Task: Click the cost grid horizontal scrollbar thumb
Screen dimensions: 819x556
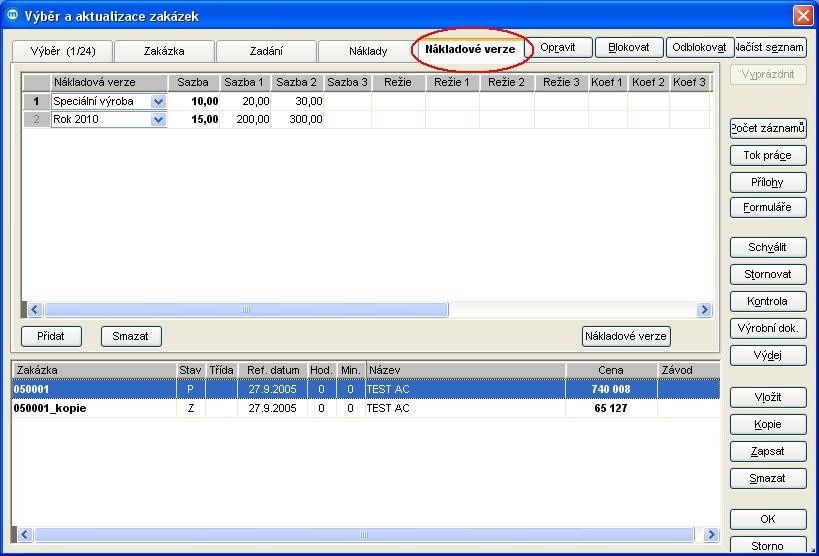Action: pyautogui.click(x=246, y=310)
